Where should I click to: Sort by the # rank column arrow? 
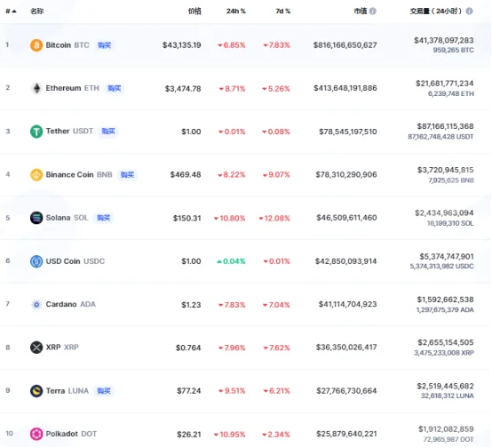[x=11, y=12]
